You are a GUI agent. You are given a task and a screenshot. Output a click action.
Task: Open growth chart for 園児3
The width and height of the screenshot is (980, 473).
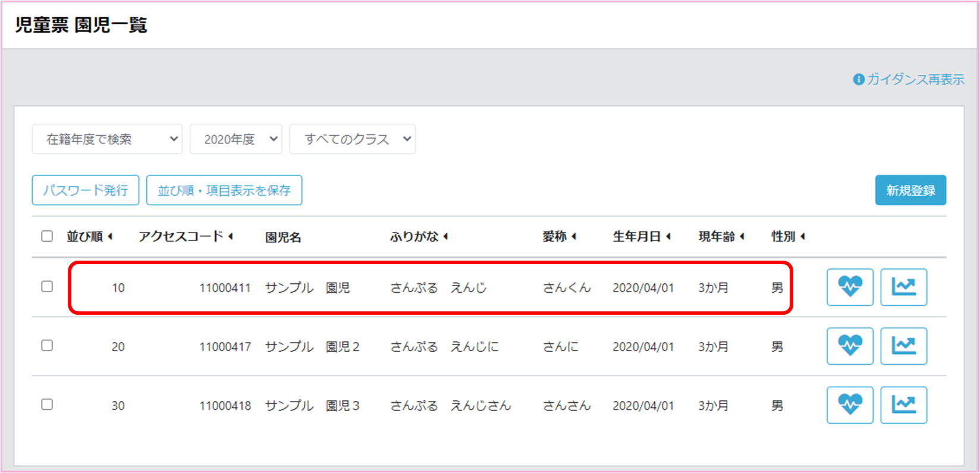coord(903,405)
